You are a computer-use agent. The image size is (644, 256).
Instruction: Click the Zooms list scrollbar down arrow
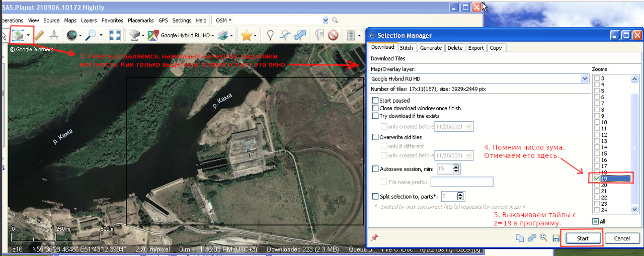click(x=634, y=209)
